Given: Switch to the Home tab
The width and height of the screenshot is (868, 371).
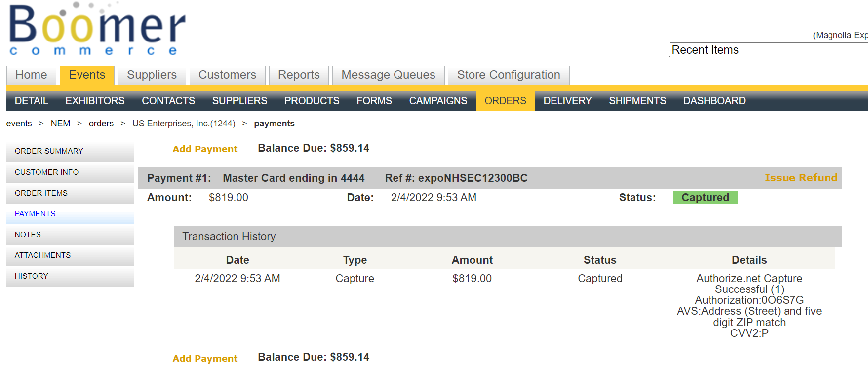Looking at the screenshot, I should click(31, 75).
